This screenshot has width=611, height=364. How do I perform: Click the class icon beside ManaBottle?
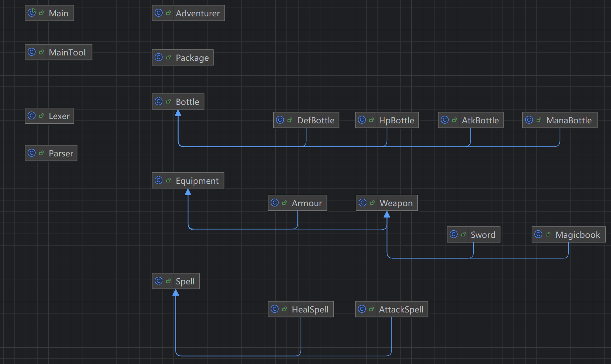point(529,120)
